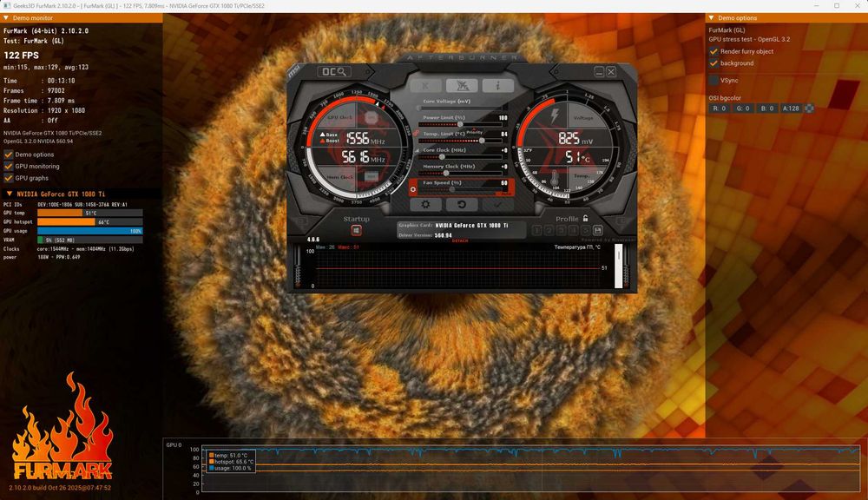Viewport: 868px width, 500px height.
Task: Close the Afterburner window
Action: (x=610, y=71)
